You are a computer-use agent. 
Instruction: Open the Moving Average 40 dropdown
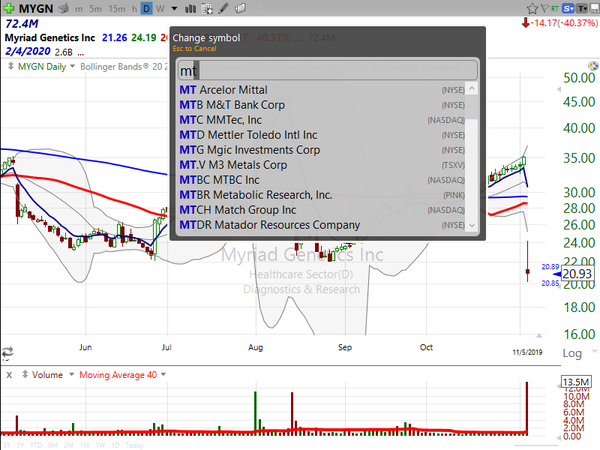tap(163, 374)
